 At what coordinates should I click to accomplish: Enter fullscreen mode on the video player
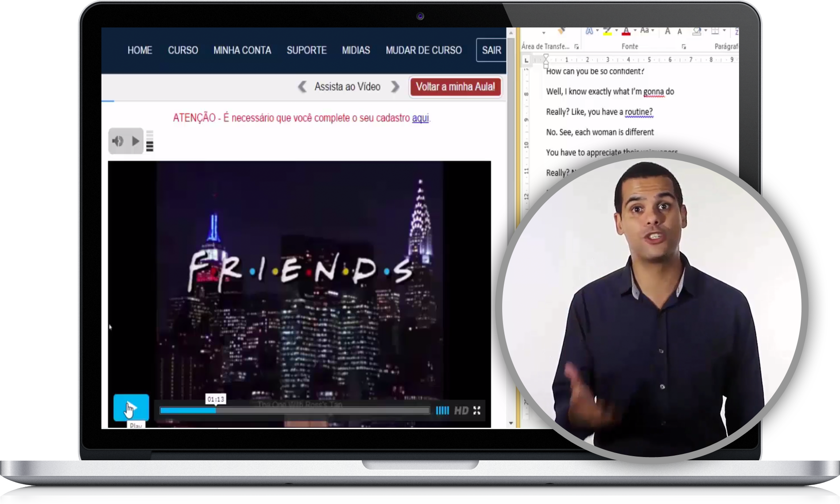pos(477,411)
